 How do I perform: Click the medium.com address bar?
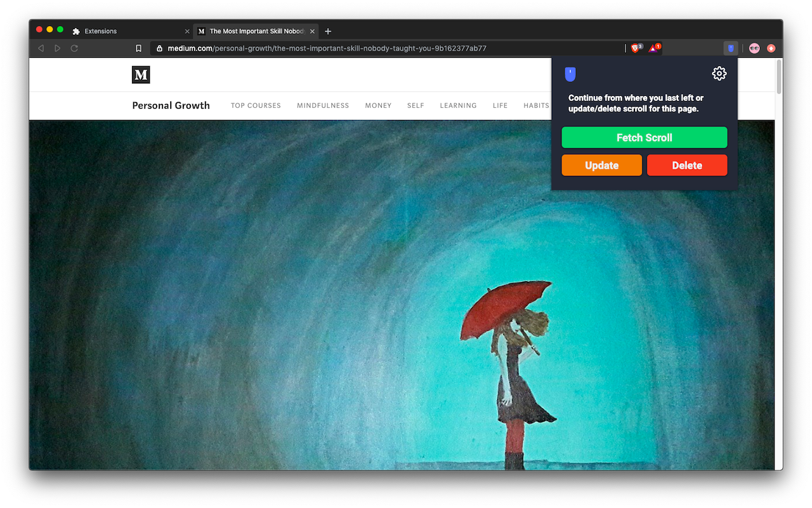click(x=388, y=48)
